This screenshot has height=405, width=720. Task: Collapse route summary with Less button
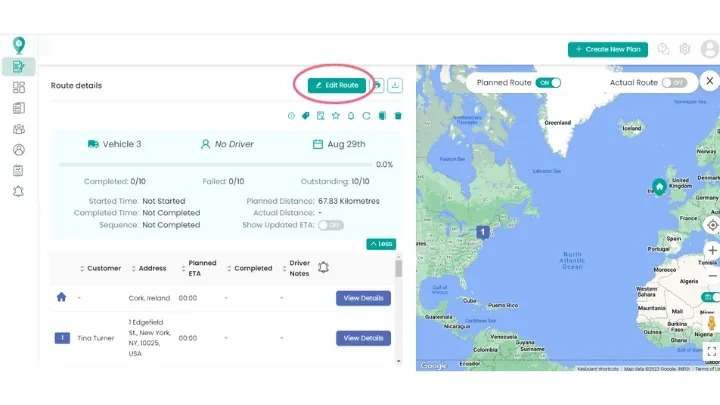380,243
